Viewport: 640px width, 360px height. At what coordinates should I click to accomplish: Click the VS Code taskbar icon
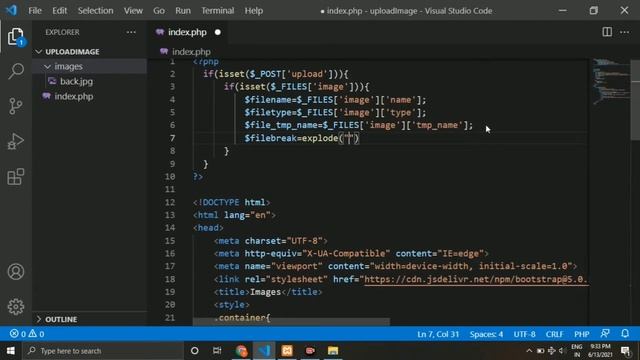(x=264, y=351)
